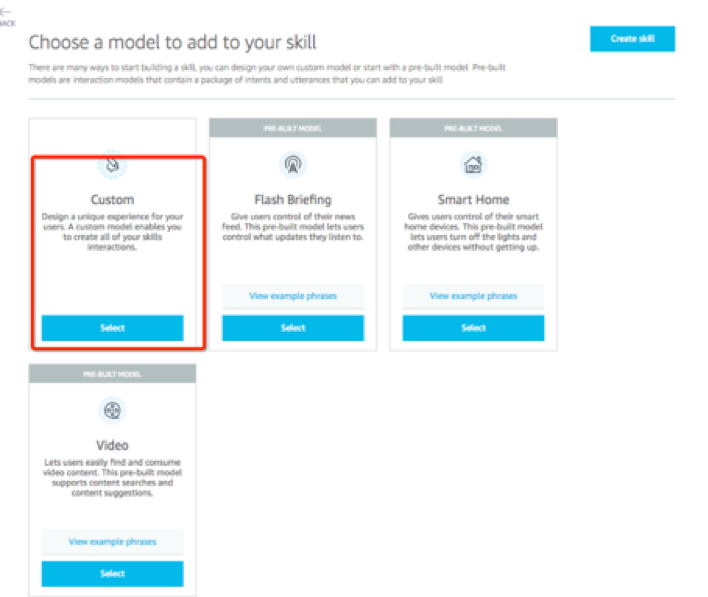The image size is (708, 597).
Task: Click the Video film reel icon
Action: pyautogui.click(x=112, y=410)
